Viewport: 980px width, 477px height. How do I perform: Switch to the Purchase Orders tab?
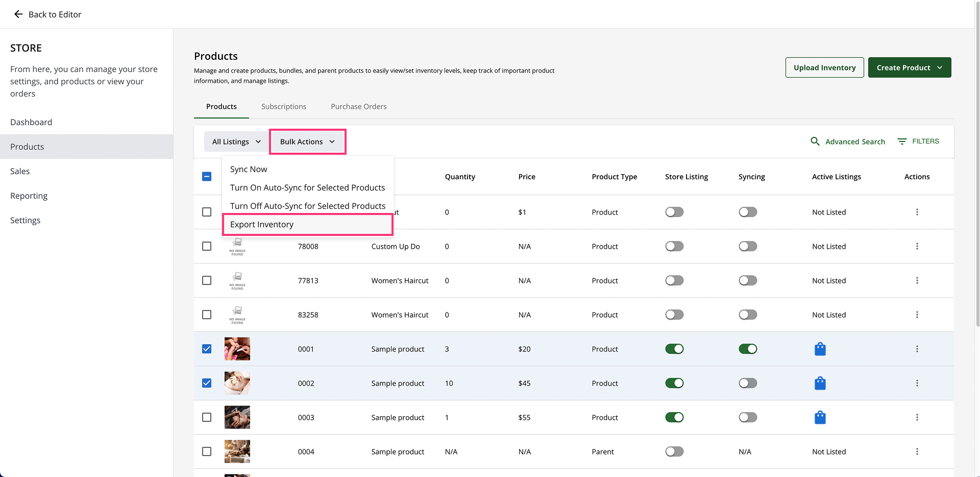(358, 106)
